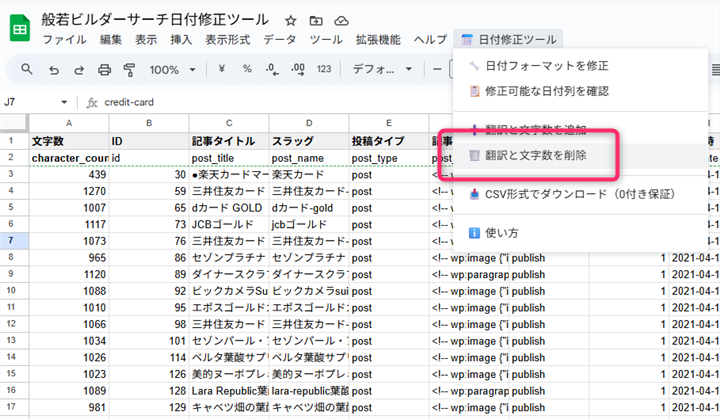
Task: Open the ヘルプ menu
Action: coord(430,40)
